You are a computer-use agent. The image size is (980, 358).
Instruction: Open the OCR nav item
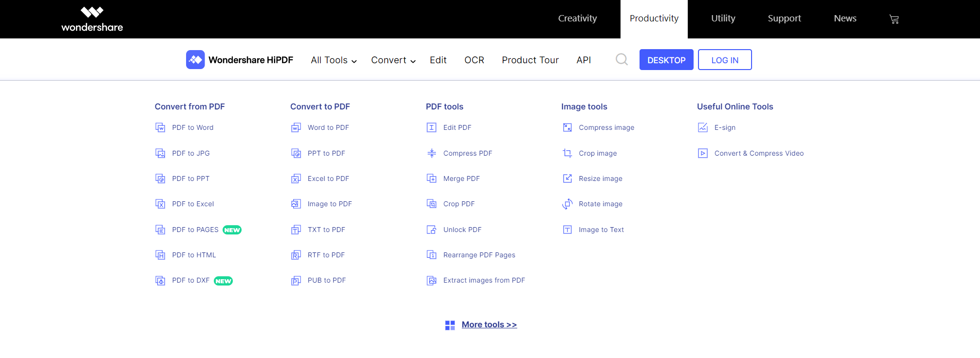click(x=474, y=60)
